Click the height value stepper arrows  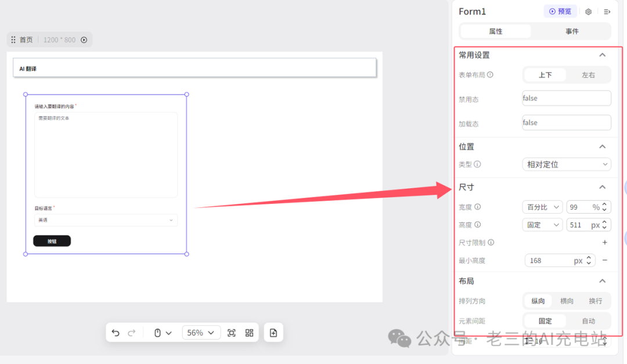pos(604,225)
